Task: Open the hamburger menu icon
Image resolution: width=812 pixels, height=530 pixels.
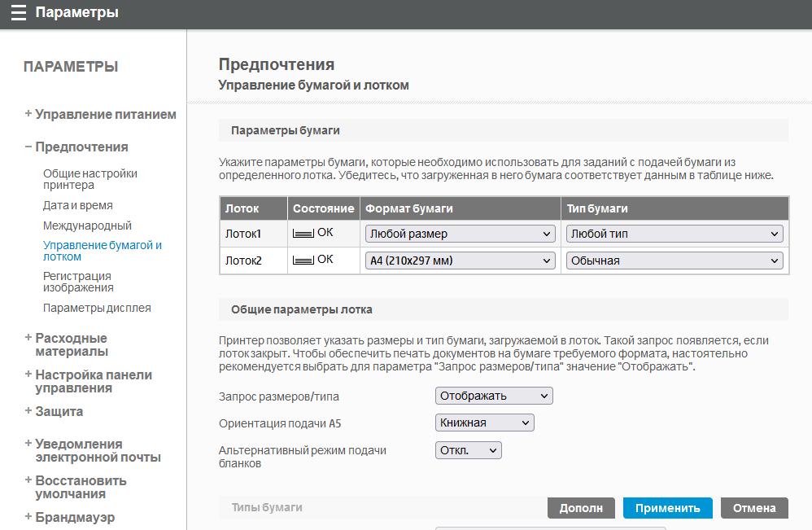Action: (x=18, y=12)
